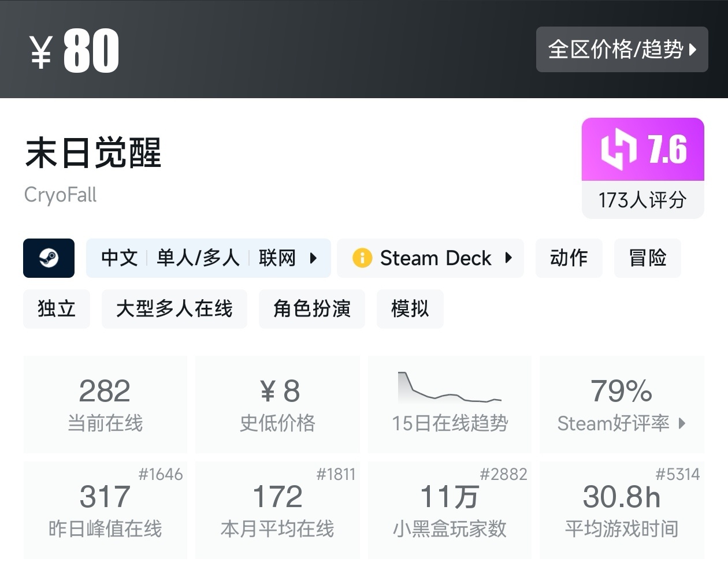
Task: Choose the 大型多人在线 tag
Action: click(x=174, y=309)
